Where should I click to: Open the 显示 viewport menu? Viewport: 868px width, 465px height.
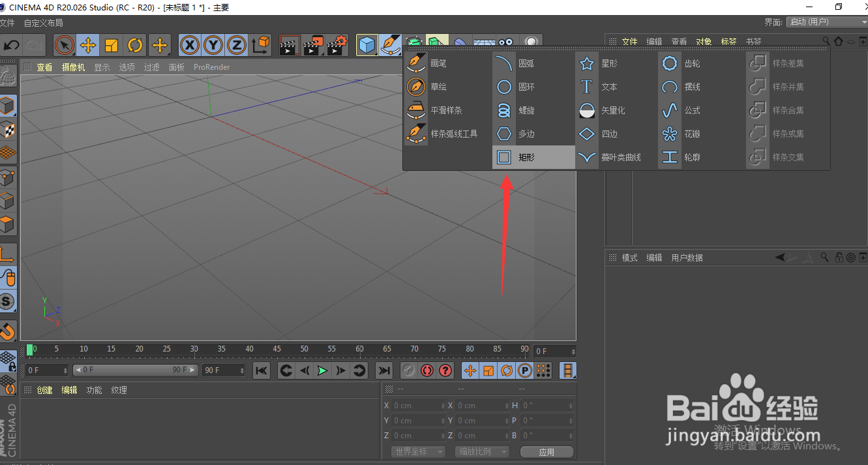(102, 67)
